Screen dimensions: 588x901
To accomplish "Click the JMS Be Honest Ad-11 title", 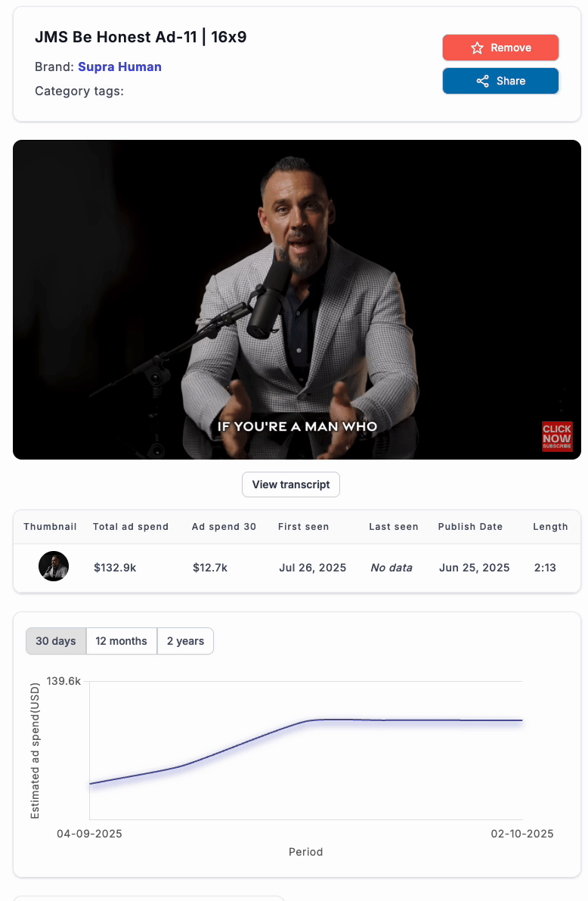I will pos(141,37).
